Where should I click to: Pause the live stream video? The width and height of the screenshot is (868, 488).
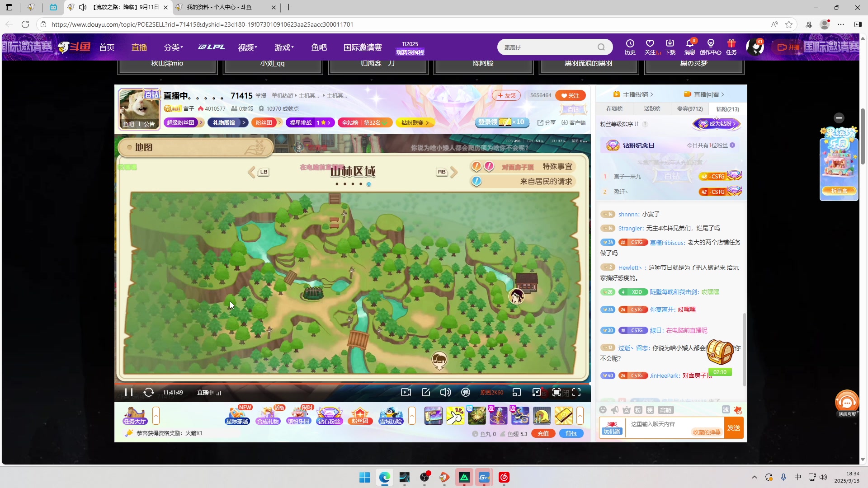point(129,392)
